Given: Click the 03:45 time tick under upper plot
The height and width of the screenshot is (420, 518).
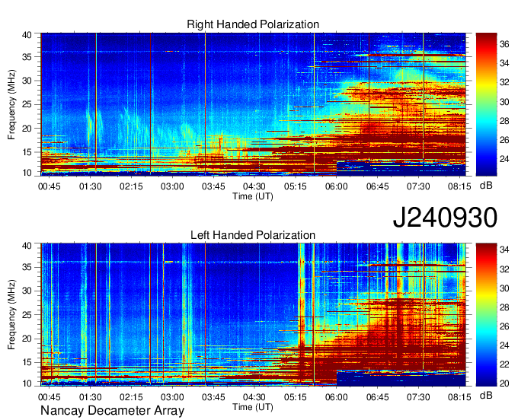Looking at the screenshot, I should [213, 186].
